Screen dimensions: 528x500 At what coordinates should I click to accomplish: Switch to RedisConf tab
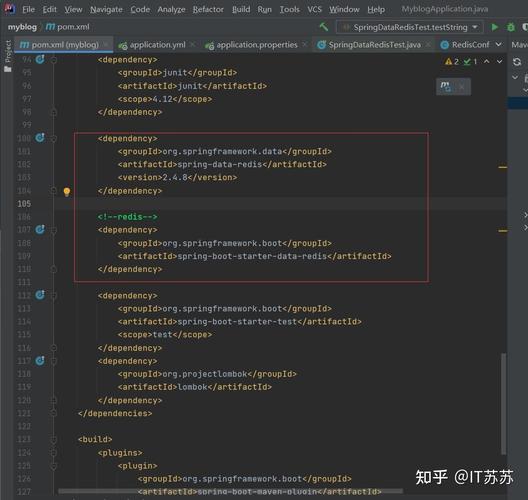point(465,45)
